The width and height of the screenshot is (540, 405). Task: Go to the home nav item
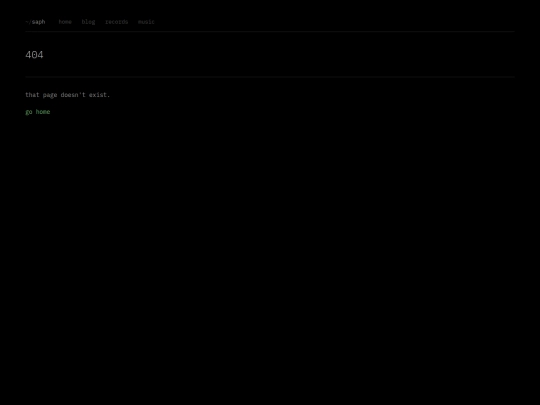pos(65,22)
